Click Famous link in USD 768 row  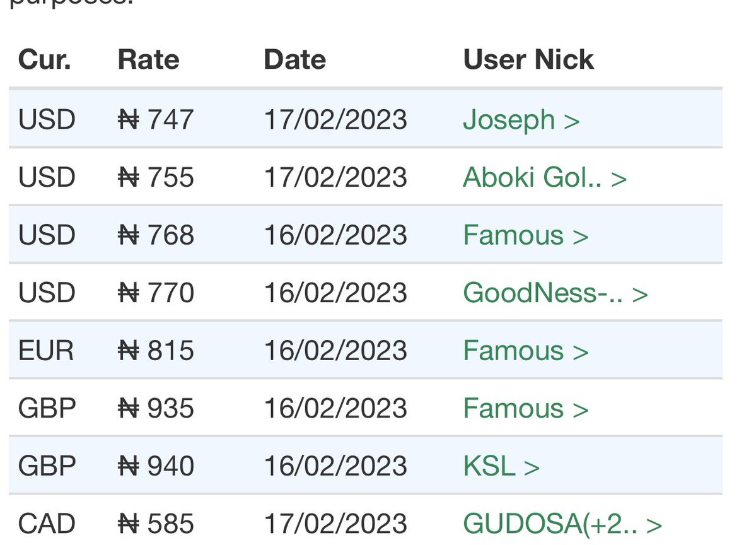(x=525, y=235)
